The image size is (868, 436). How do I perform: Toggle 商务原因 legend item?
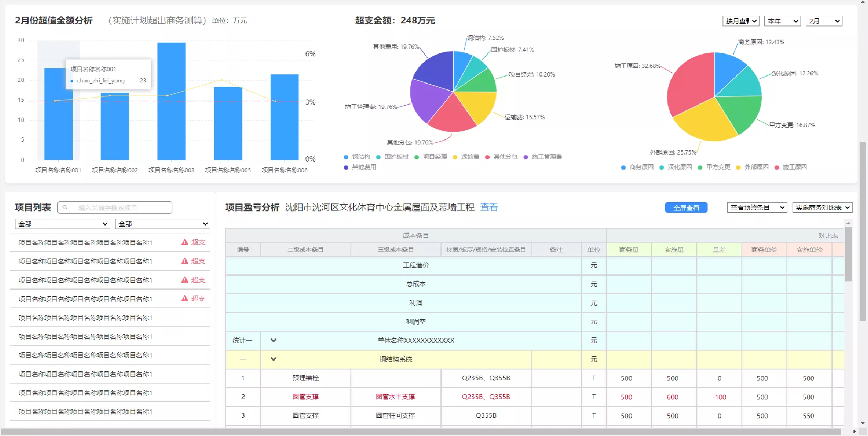pyautogui.click(x=637, y=167)
